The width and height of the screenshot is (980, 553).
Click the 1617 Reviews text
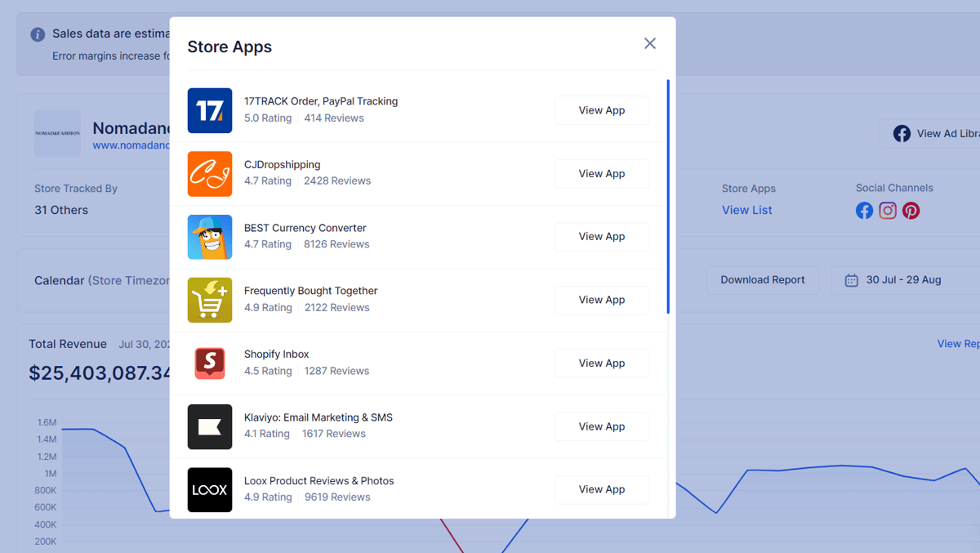point(334,434)
